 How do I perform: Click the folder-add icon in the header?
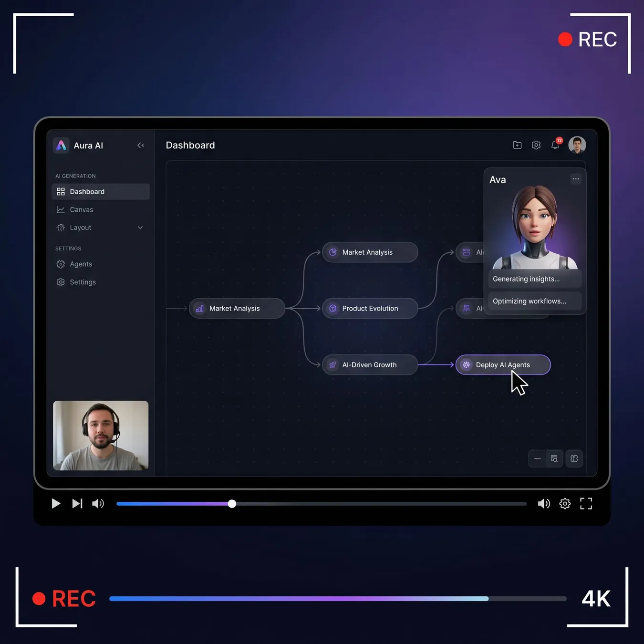click(517, 145)
